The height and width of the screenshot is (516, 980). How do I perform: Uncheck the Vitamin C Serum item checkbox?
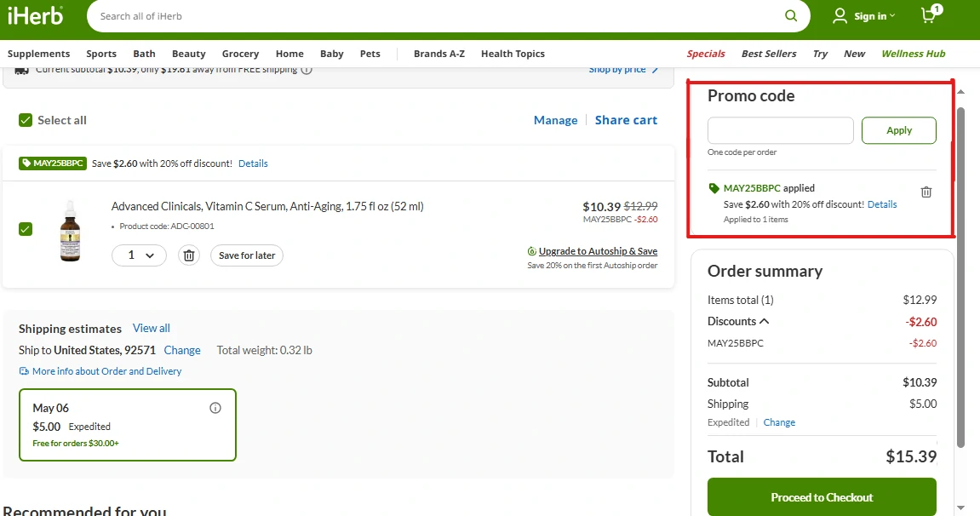[26, 229]
